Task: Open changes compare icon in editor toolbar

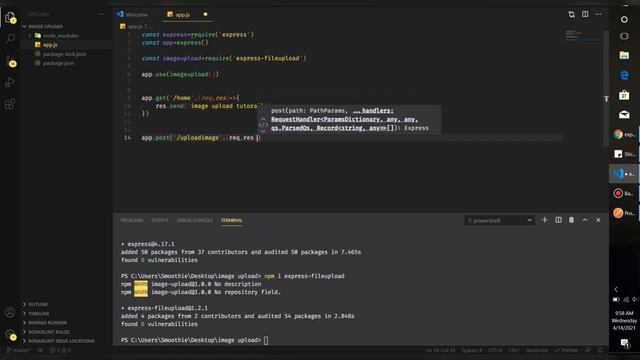Action: (x=571, y=14)
